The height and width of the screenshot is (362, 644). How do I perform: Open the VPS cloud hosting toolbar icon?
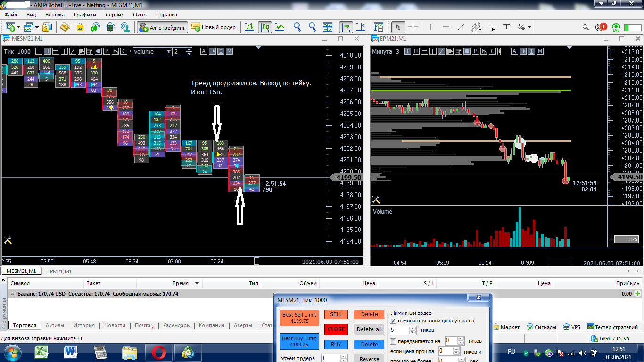[x=110, y=27]
